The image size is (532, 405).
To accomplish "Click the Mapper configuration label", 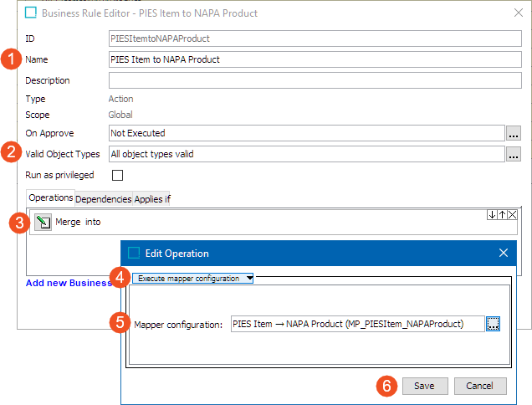I will (x=178, y=325).
